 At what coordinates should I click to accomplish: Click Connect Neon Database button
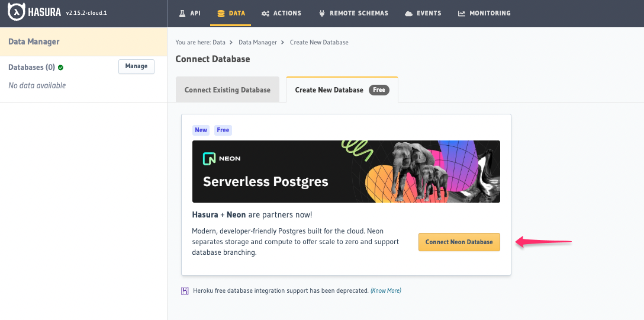[x=459, y=242]
